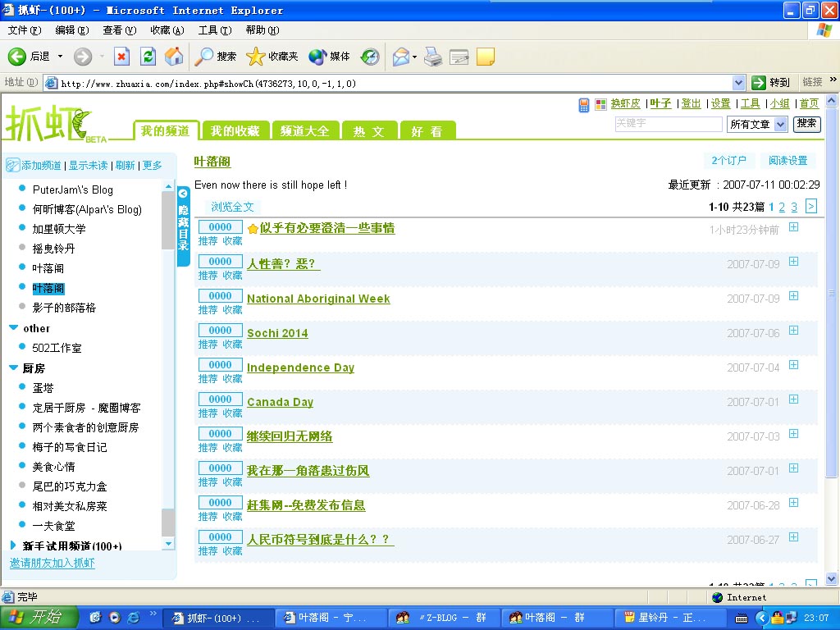Click the 搜索 button next to keyword field
840x630 pixels.
click(806, 124)
